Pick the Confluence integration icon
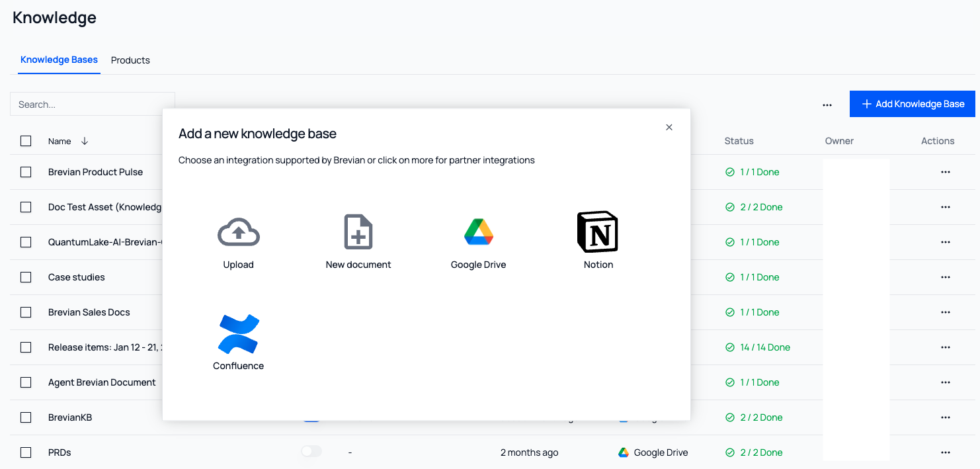Image resolution: width=980 pixels, height=469 pixels. click(x=238, y=333)
